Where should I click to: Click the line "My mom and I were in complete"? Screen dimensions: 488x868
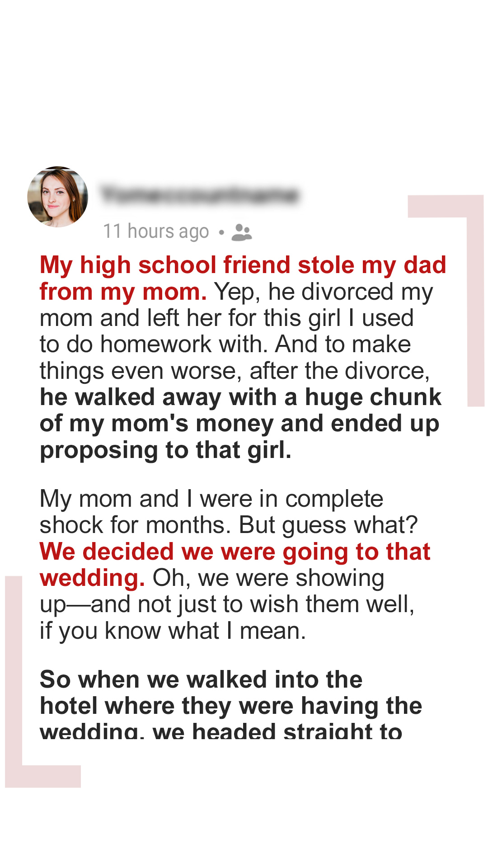[x=211, y=499]
